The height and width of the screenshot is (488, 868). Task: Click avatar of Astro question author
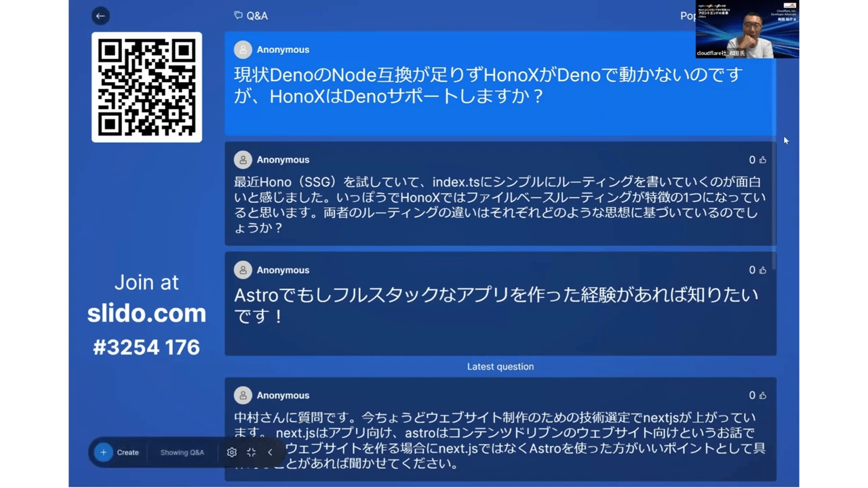(x=243, y=270)
